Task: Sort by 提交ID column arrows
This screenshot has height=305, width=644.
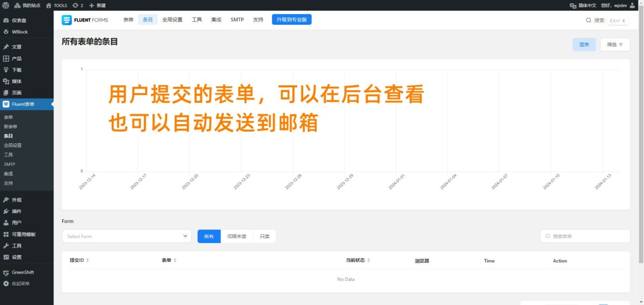Action: (87, 261)
